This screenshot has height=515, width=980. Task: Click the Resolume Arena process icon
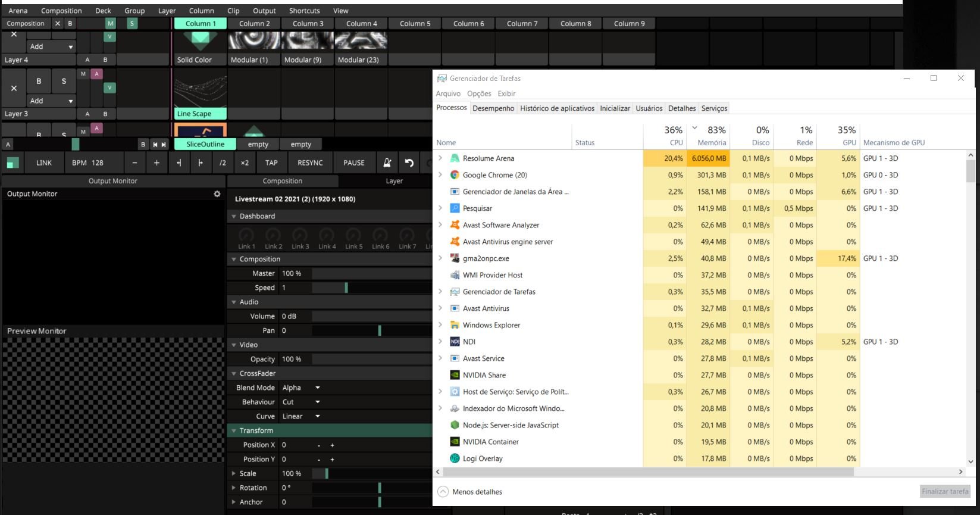coord(455,158)
